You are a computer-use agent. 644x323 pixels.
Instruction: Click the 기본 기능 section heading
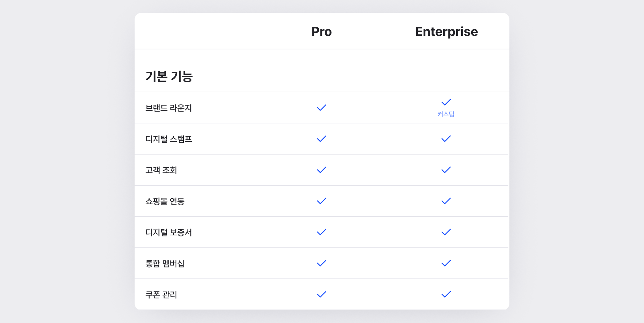click(169, 77)
